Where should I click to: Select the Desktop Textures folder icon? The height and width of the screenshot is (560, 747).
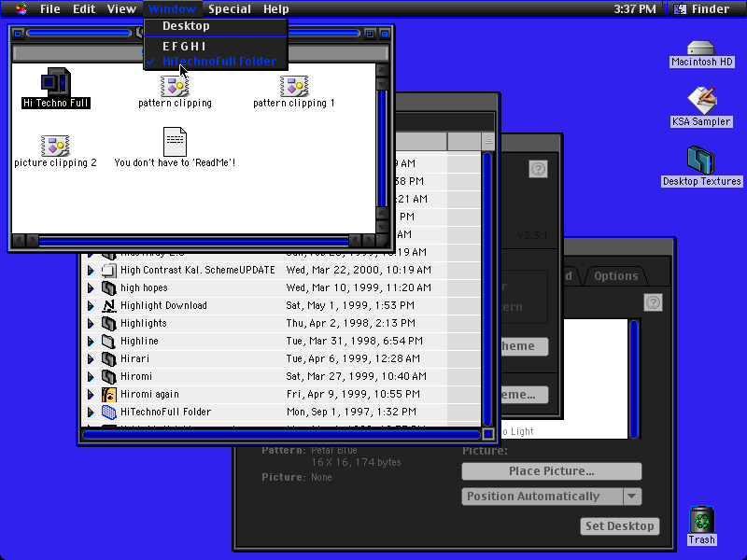(x=701, y=160)
